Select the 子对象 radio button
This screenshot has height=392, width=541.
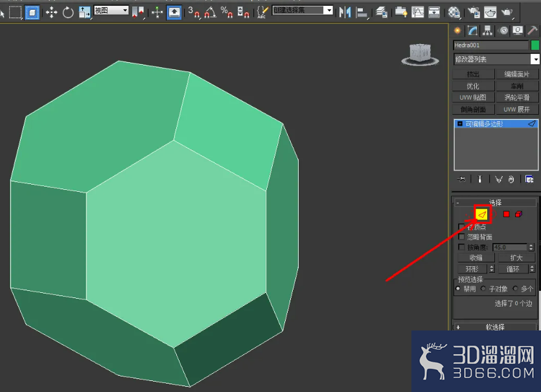click(483, 288)
